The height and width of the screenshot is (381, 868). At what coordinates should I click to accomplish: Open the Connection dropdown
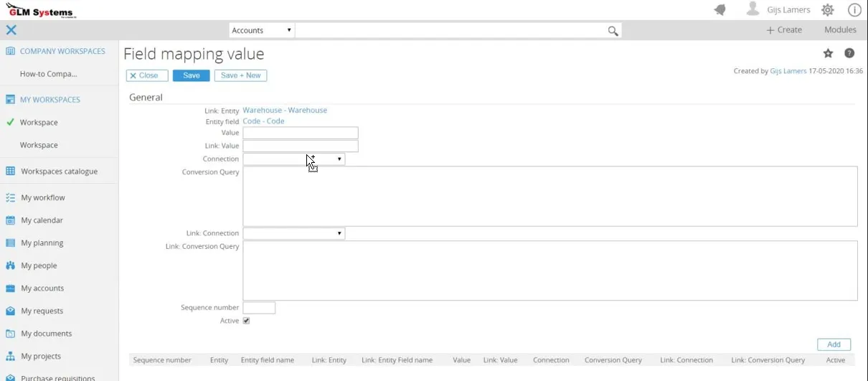(x=293, y=159)
